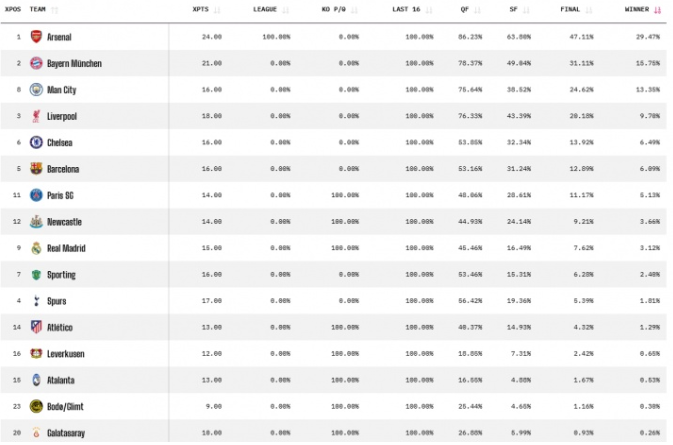Sort by the KO P/O header
Viewport: 673px width, 445px height.
(x=338, y=9)
